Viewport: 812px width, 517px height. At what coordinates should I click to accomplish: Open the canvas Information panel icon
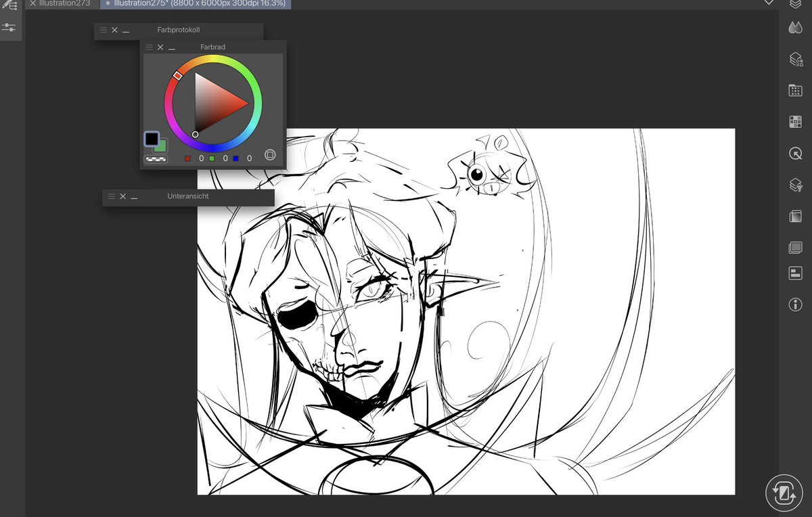point(795,305)
